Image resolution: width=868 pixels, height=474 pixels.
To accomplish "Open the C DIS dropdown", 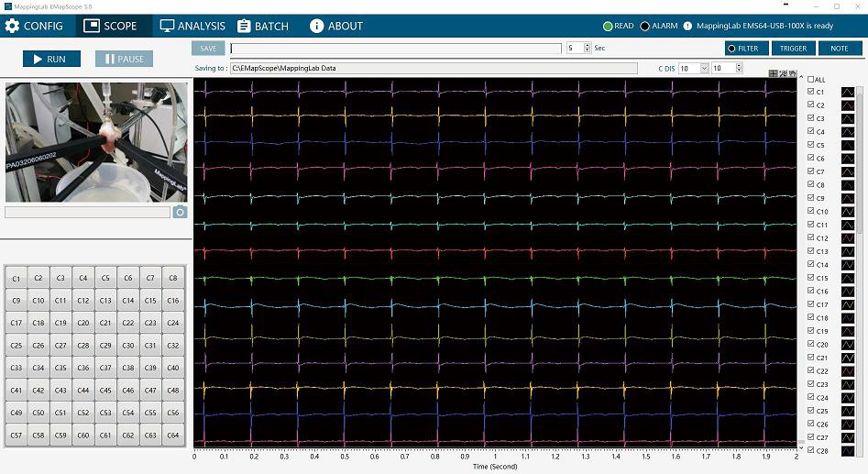I will click(704, 68).
